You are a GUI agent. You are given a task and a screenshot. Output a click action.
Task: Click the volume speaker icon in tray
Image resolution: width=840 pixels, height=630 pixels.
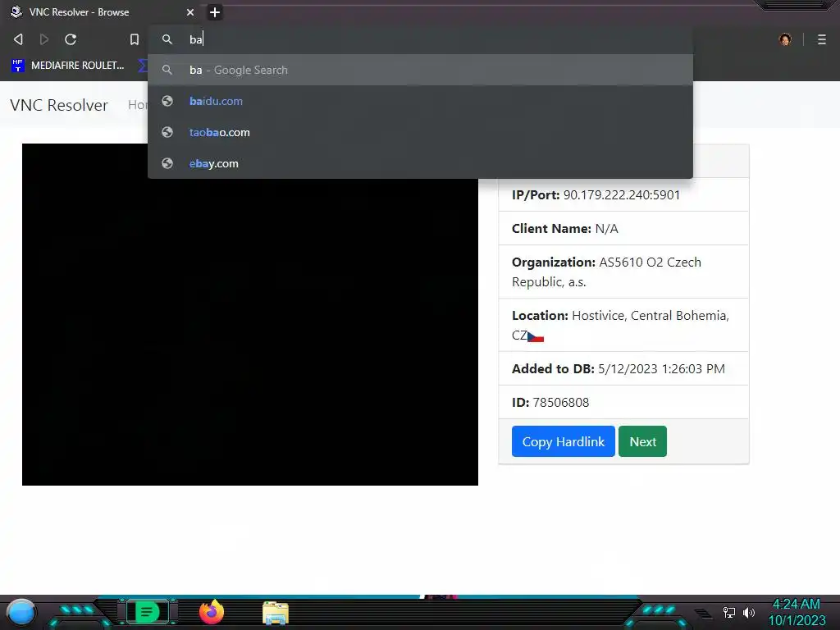(x=749, y=612)
